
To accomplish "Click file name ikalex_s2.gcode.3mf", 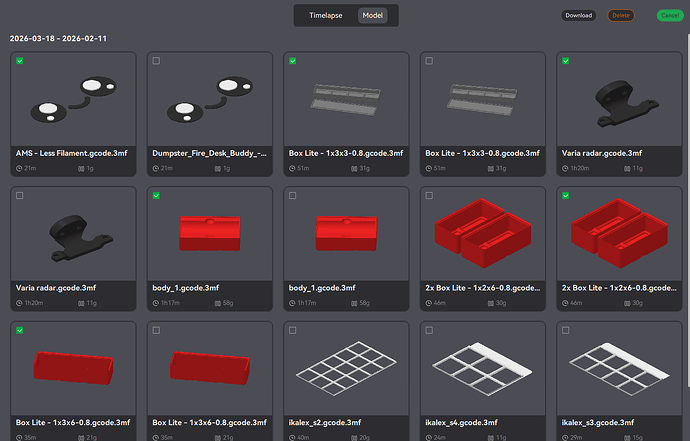I will (325, 423).
